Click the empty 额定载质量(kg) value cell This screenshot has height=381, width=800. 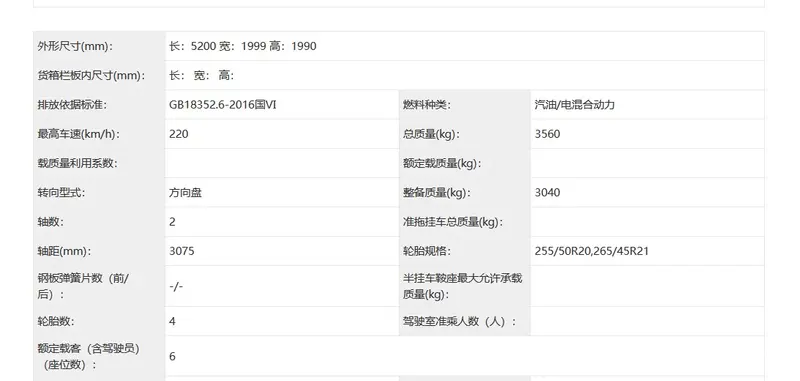[x=647, y=164]
